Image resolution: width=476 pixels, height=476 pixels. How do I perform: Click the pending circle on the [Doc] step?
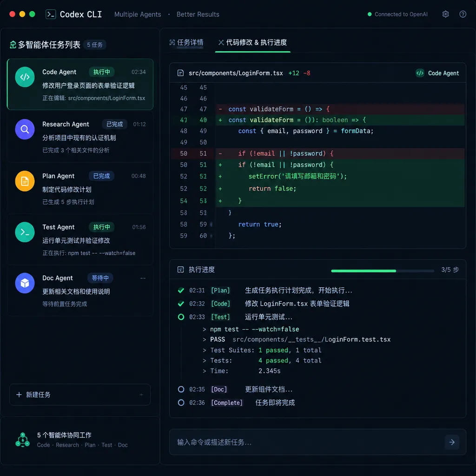point(181,389)
